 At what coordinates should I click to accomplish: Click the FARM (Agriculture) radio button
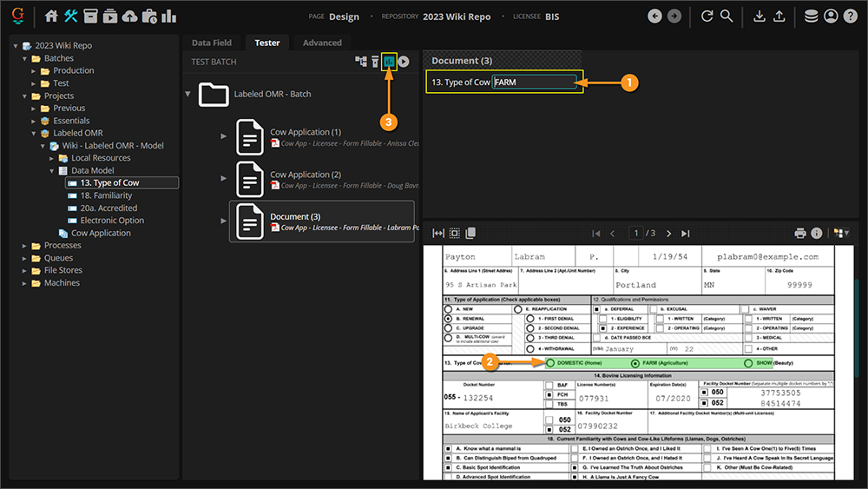[x=635, y=363]
